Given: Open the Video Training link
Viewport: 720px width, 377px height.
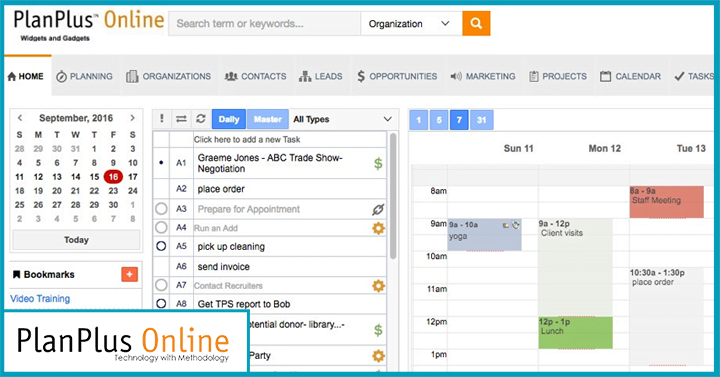Looking at the screenshot, I should click(40, 298).
